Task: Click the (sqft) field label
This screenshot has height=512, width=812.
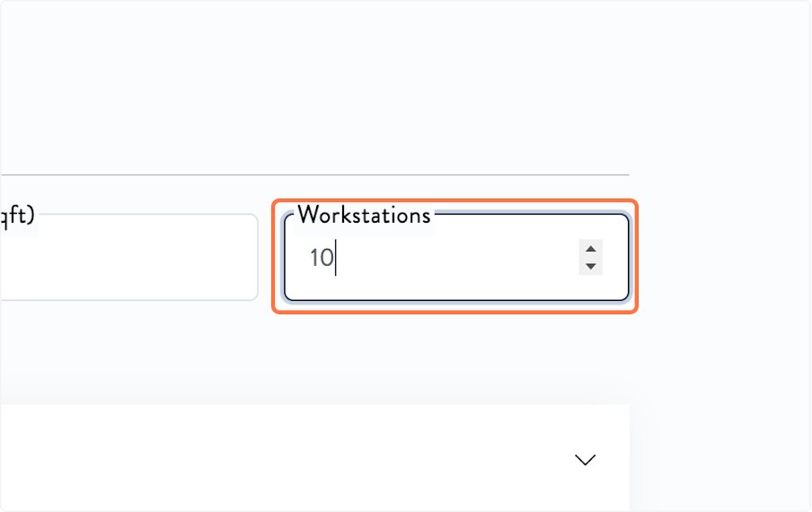Action: tap(18, 216)
